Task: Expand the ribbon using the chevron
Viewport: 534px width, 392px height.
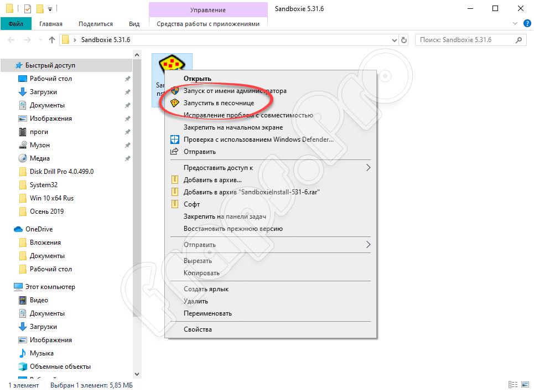Action: pyautogui.click(x=515, y=24)
